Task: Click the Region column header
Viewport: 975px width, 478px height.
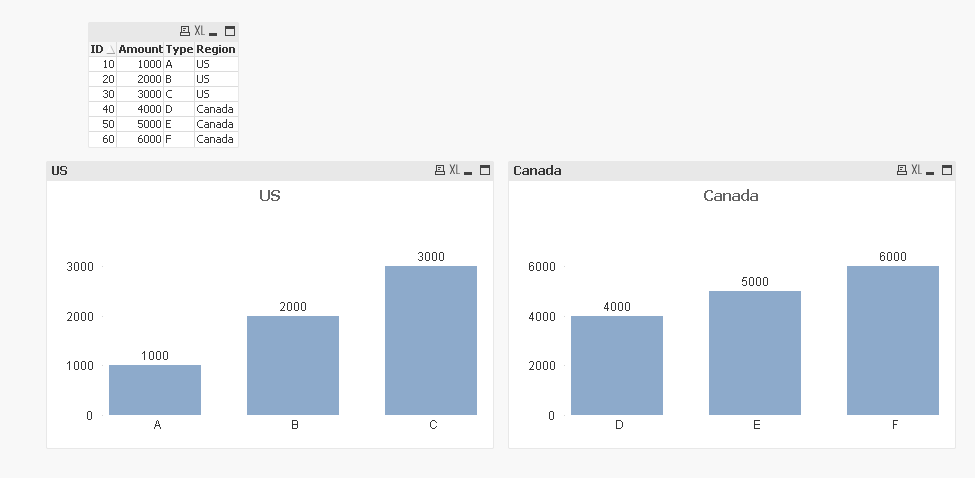Action: (x=215, y=49)
